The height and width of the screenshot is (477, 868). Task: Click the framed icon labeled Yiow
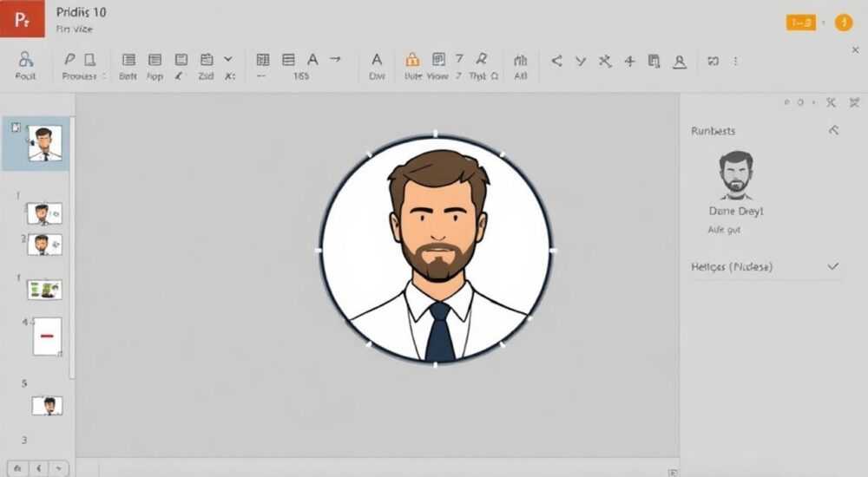pyautogui.click(x=438, y=59)
